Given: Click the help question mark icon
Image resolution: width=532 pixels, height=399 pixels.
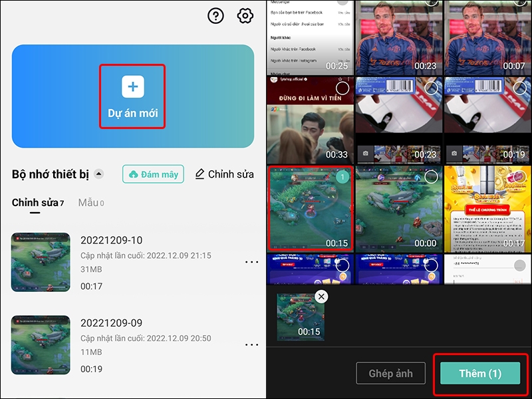Looking at the screenshot, I should pyautogui.click(x=215, y=17).
